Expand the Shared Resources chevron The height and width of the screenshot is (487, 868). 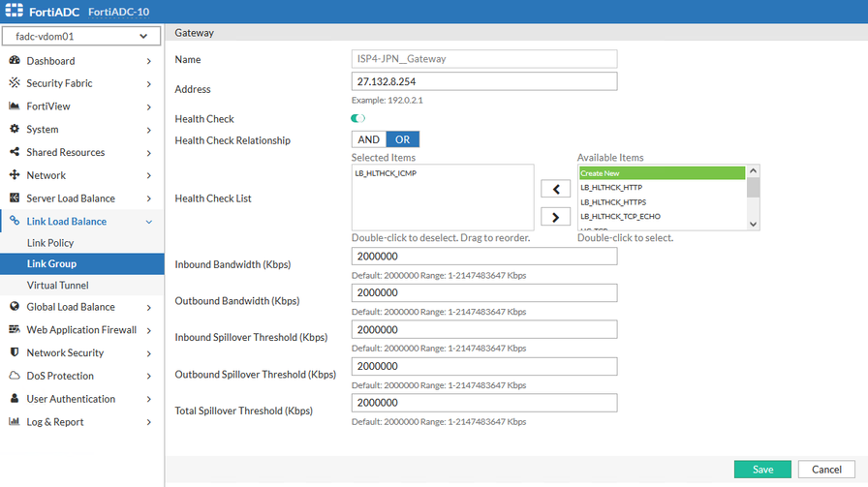click(148, 153)
